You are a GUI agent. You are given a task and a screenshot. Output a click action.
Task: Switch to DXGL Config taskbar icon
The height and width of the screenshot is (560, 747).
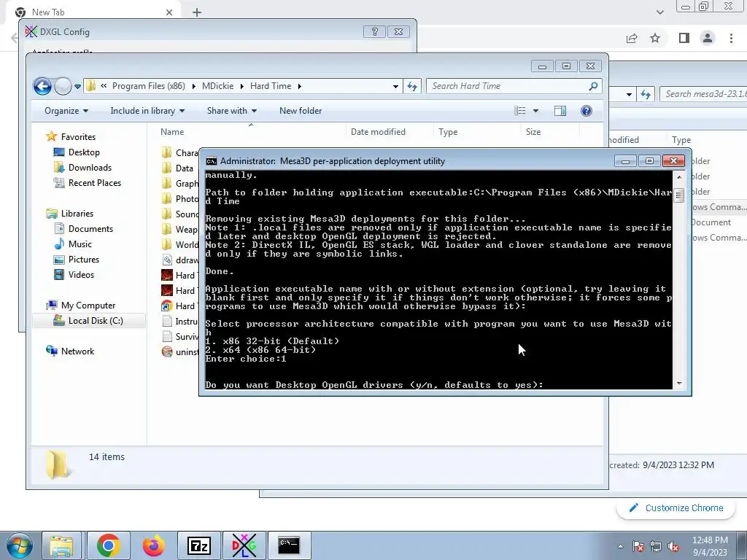point(244,545)
